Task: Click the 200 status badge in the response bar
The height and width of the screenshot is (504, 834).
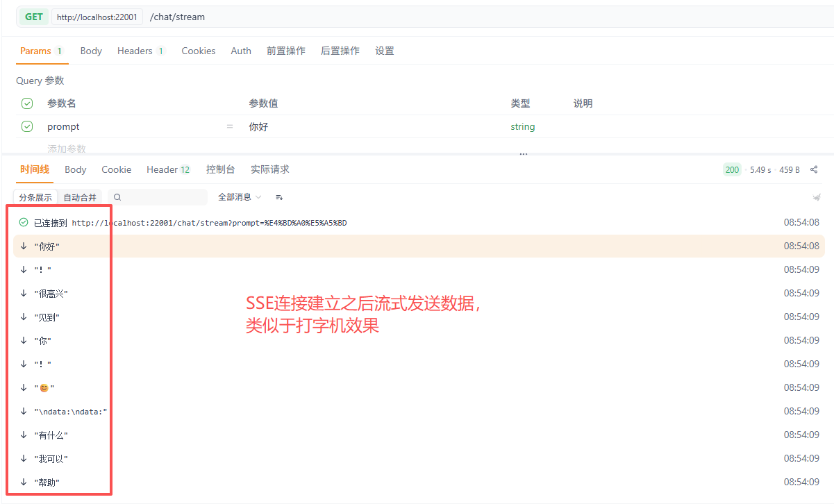Action: coord(732,169)
